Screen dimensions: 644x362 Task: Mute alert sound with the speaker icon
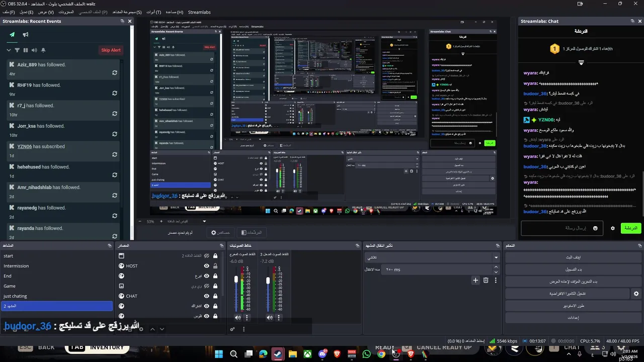coord(34,50)
